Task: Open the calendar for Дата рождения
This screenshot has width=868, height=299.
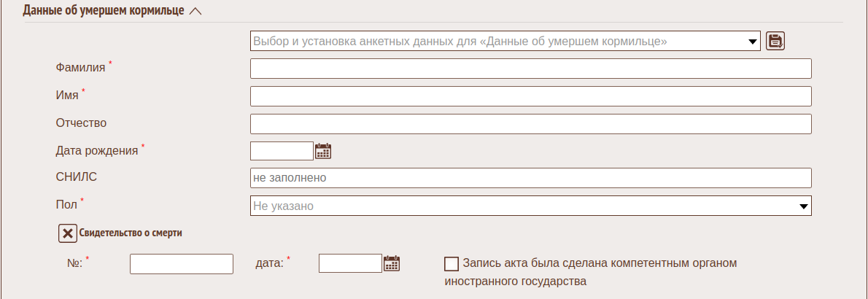Action: pyautogui.click(x=323, y=151)
